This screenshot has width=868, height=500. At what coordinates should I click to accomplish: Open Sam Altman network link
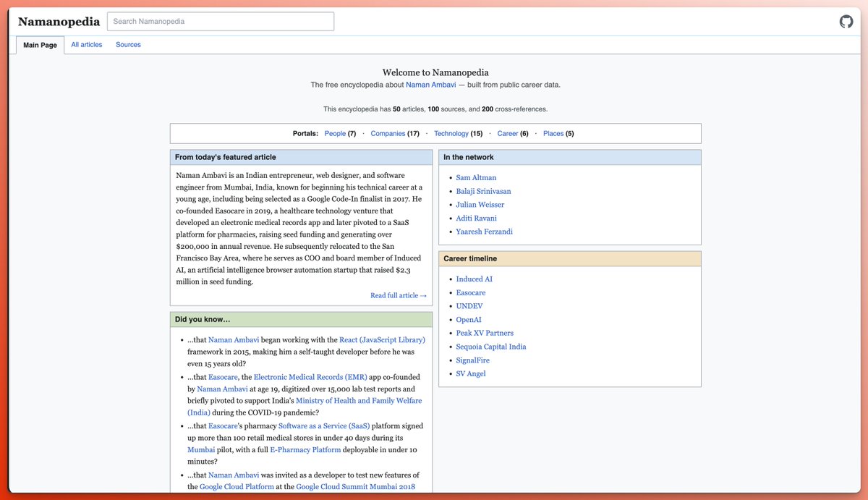(476, 178)
